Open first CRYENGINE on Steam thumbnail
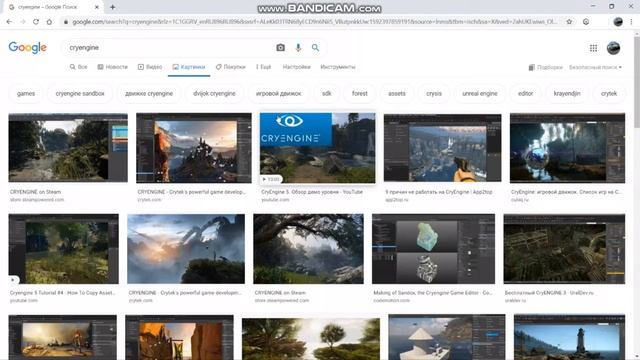The image size is (640, 360). tap(68, 148)
